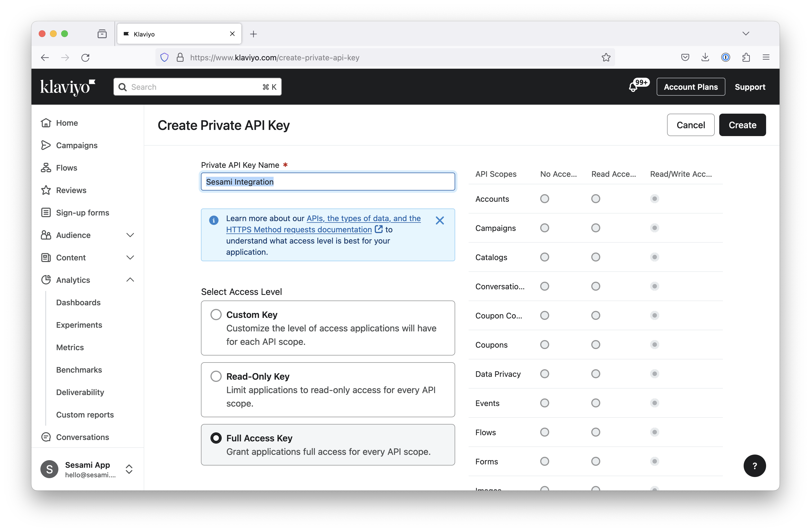Screen dimensions: 811x532
Task: Set Conversations scope to Read Access
Action: point(595,286)
